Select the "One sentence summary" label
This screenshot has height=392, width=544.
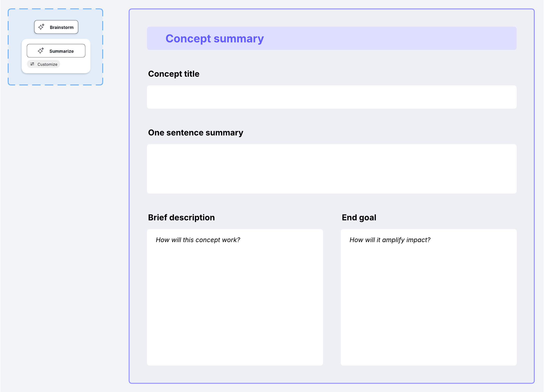pyautogui.click(x=195, y=132)
